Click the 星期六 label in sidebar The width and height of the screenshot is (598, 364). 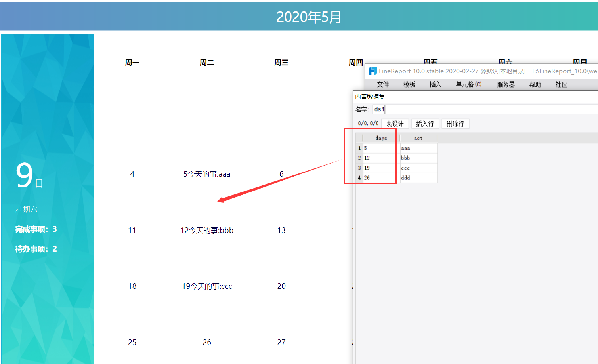pos(26,209)
